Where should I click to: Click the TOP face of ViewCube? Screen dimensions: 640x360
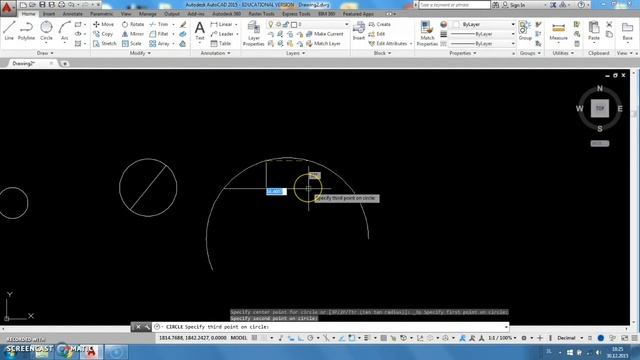pyautogui.click(x=600, y=109)
